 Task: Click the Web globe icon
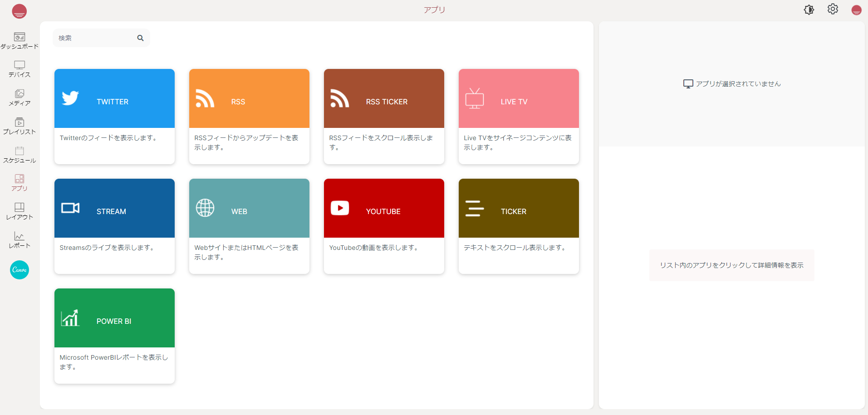(x=205, y=208)
